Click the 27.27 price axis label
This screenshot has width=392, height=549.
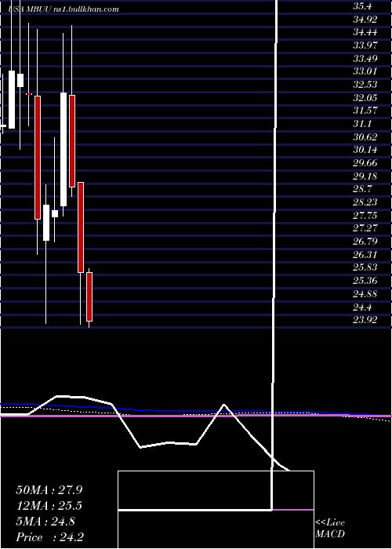(x=365, y=228)
